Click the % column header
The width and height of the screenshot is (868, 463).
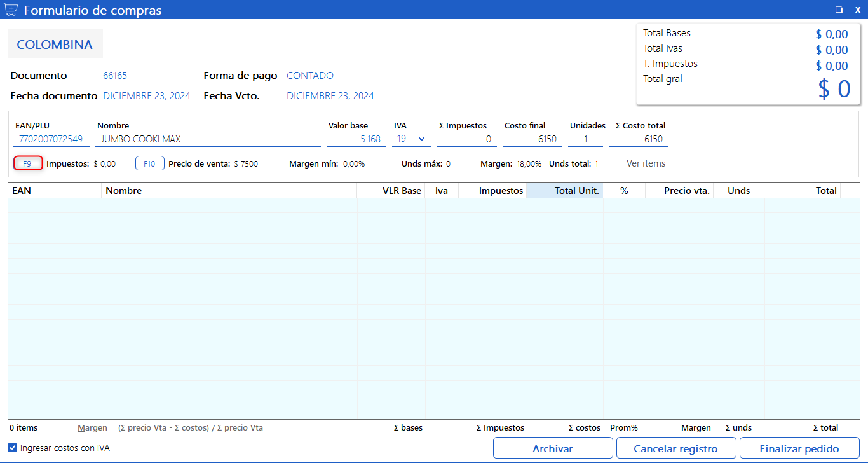coord(624,190)
